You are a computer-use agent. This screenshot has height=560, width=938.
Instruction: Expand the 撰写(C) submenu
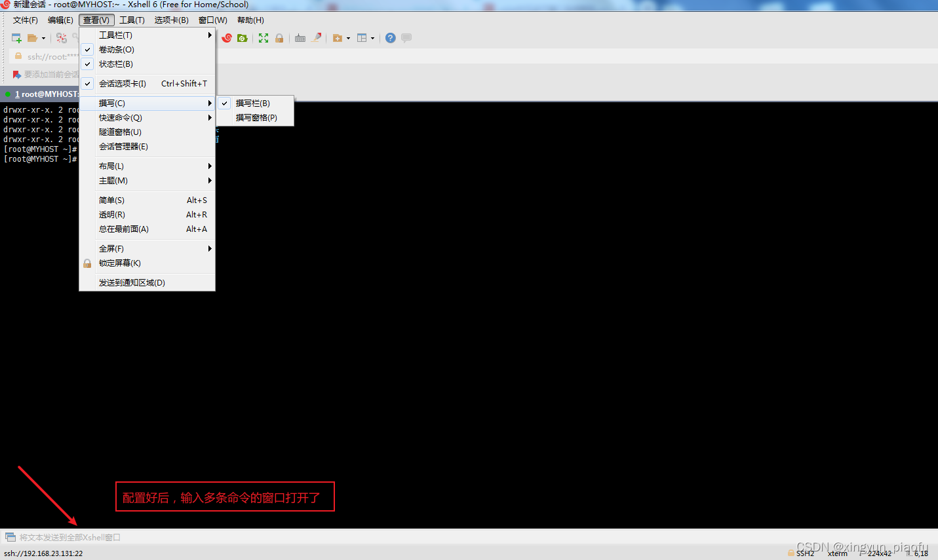click(147, 103)
